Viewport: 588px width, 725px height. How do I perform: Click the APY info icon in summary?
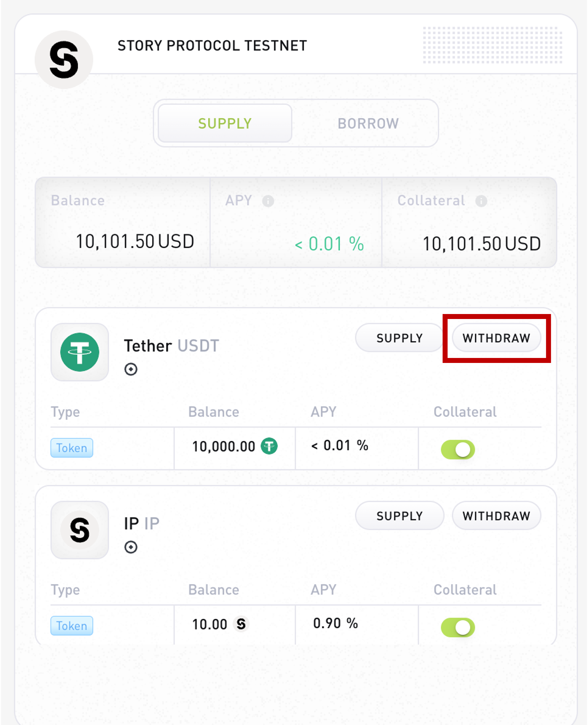(268, 201)
